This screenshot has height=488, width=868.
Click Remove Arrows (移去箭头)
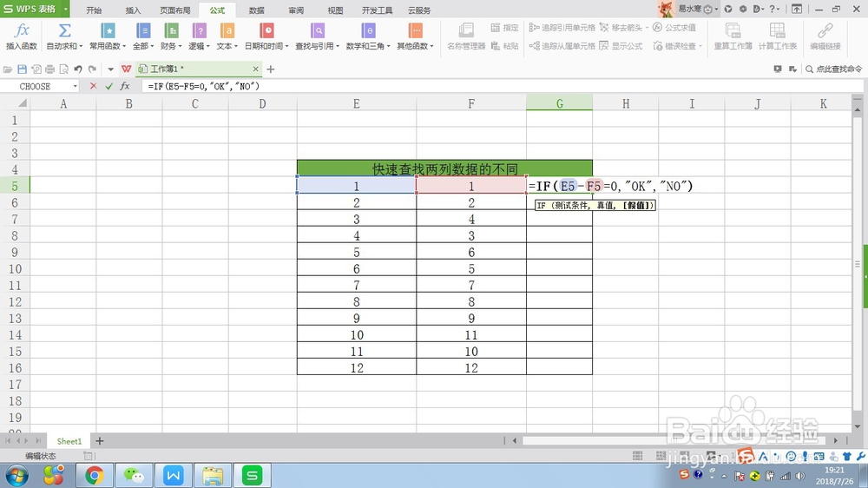point(623,27)
